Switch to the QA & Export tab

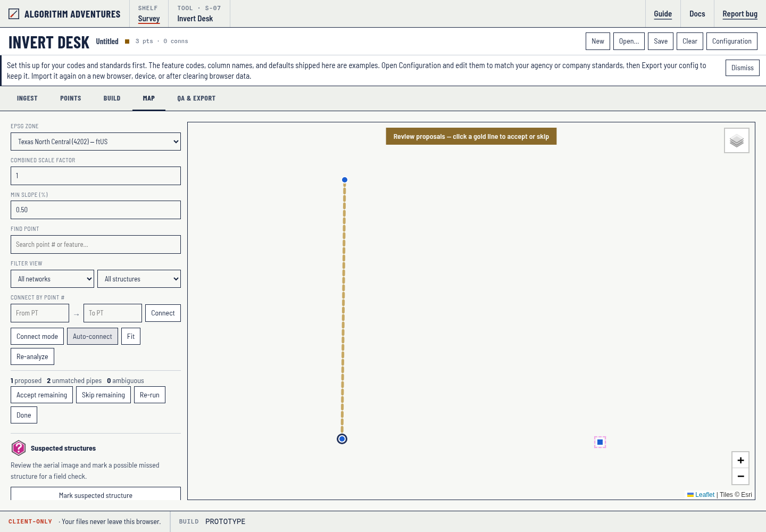(x=196, y=98)
